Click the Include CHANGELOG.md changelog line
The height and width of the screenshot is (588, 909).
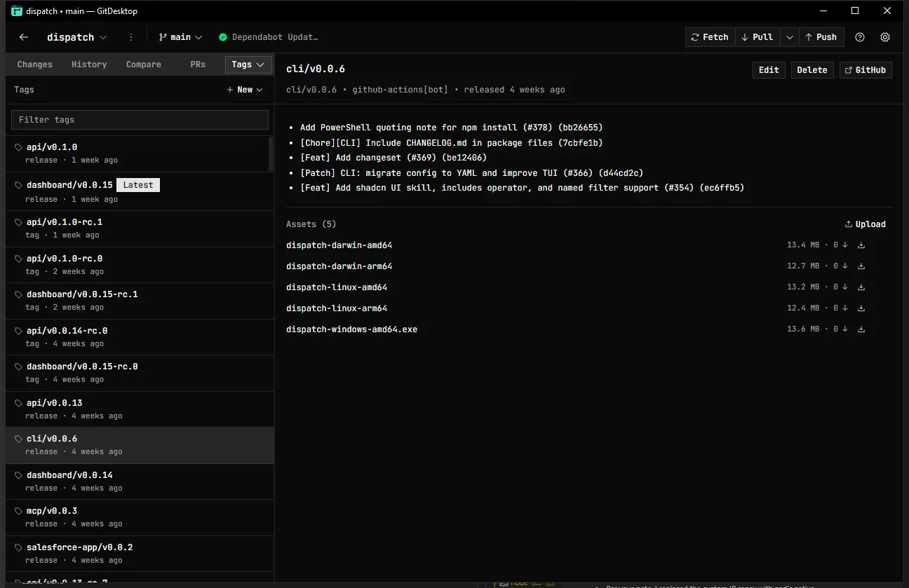[451, 143]
